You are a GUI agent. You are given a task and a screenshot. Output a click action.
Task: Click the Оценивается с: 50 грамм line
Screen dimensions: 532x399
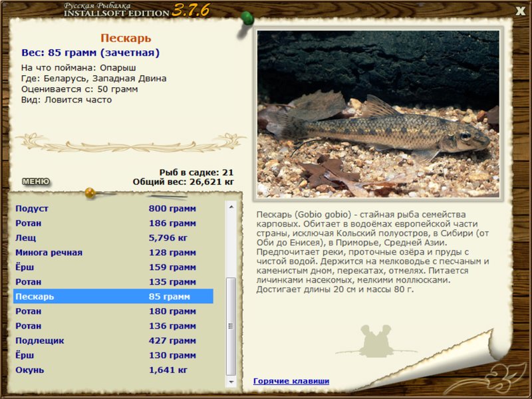(79, 89)
